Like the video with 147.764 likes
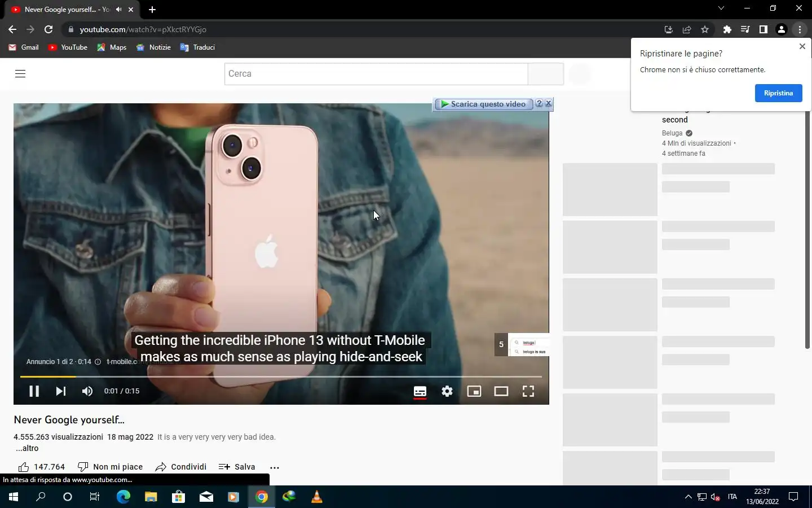Screen dimensions: 812x508 pyautogui.click(x=42, y=467)
